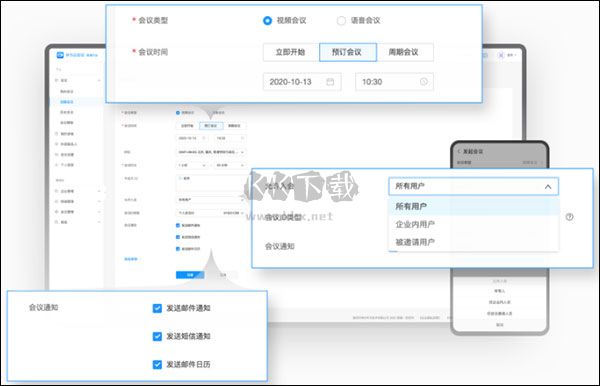Pick 企业内用户 from the dropdown list

(473, 225)
